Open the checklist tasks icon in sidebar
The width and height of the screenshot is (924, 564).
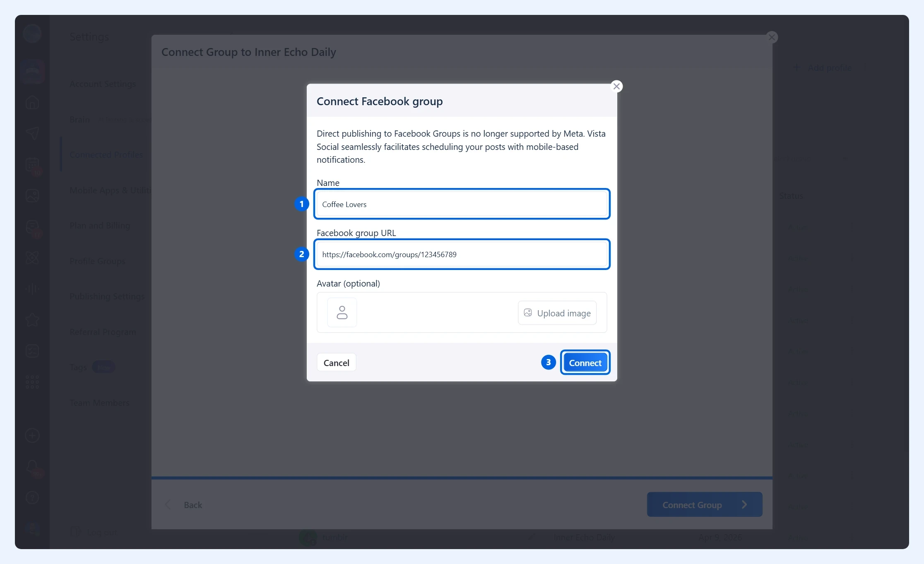[32, 351]
